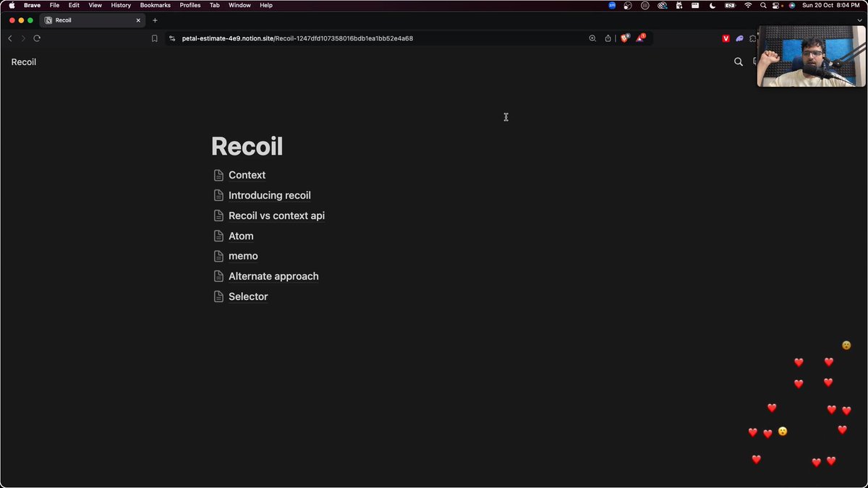Viewport: 868px width, 488px height.
Task: Open the Selector page
Action: [248, 296]
